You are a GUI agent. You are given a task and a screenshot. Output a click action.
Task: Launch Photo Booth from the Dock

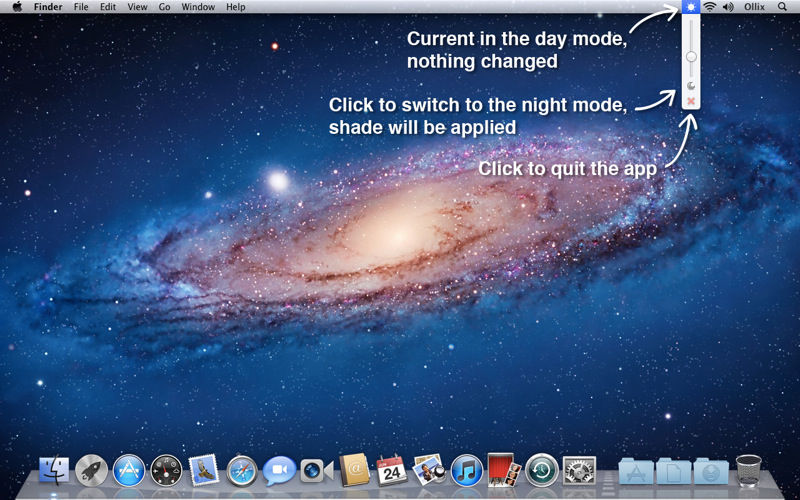(x=504, y=470)
